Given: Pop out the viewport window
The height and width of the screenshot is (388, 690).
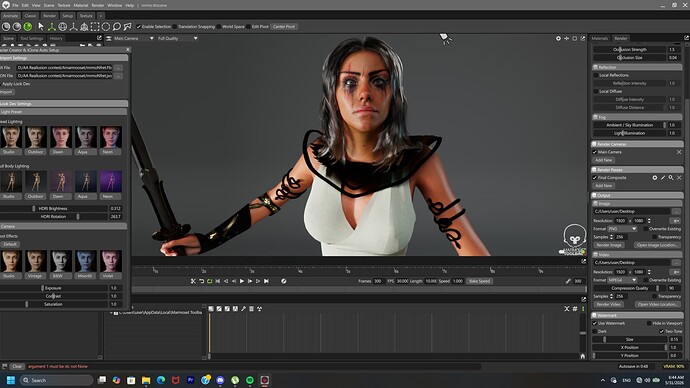Looking at the screenshot, I should pyautogui.click(x=583, y=38).
